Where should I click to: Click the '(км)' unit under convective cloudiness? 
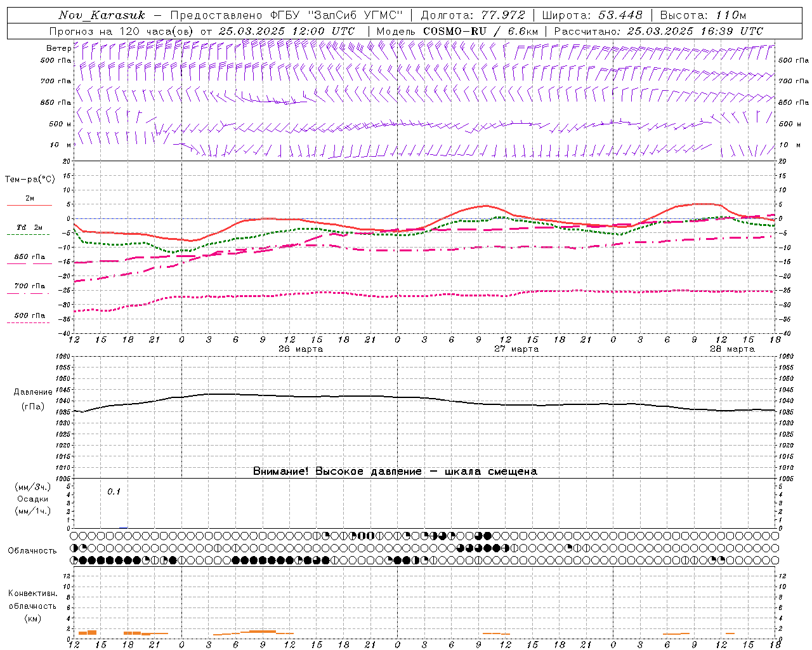pyautogui.click(x=33, y=618)
